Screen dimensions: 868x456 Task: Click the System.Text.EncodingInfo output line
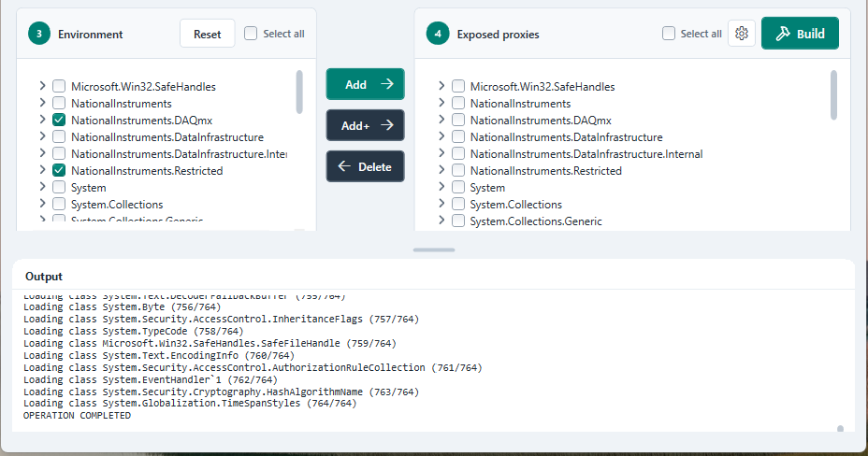point(159,355)
